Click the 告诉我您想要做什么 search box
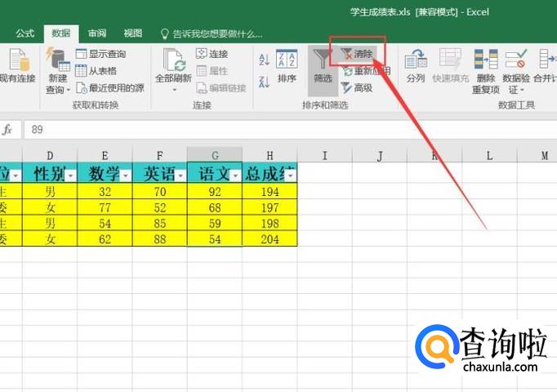 (212, 33)
